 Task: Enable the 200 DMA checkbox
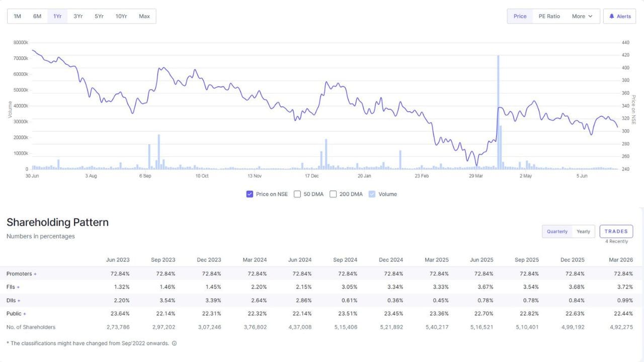tap(333, 194)
